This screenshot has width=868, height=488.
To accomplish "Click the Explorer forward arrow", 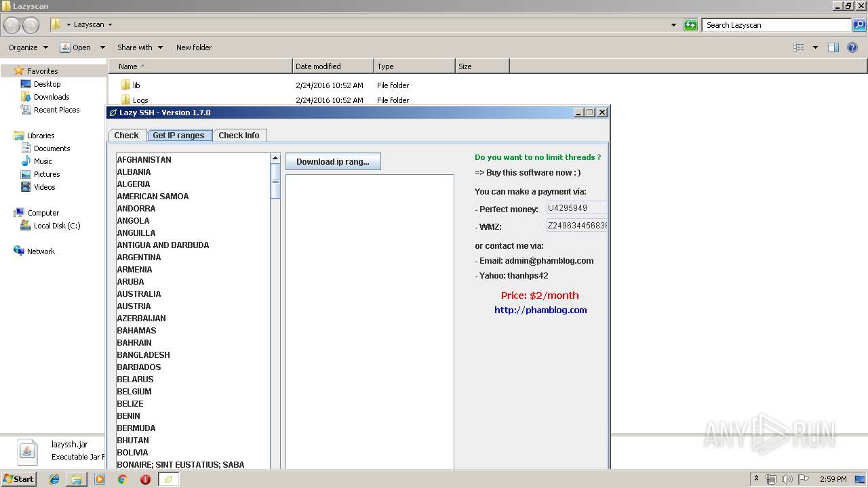I will click(x=31, y=25).
